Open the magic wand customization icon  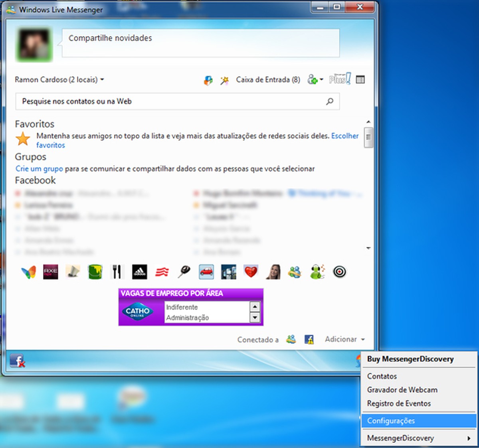tap(224, 79)
